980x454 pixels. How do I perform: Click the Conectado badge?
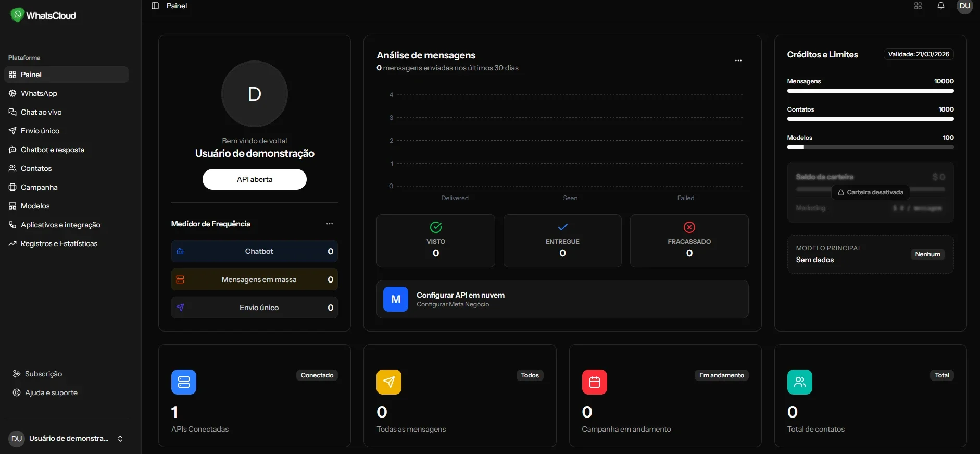pyautogui.click(x=317, y=375)
